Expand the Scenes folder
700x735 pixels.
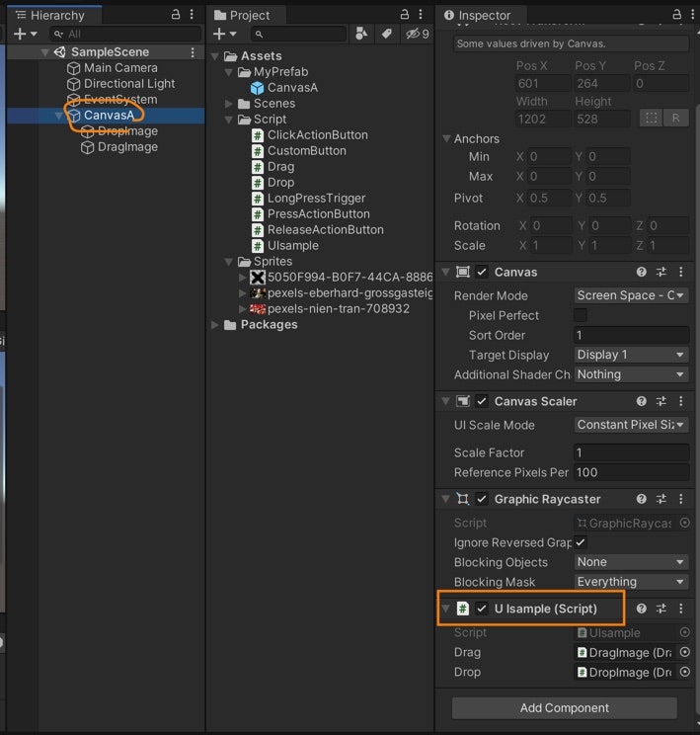click(229, 104)
